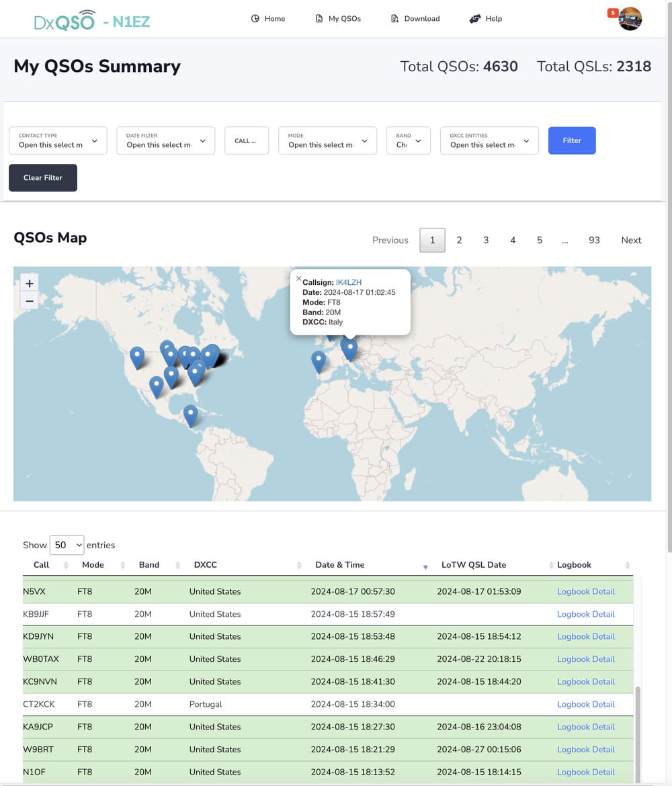Click the Download file icon
The width and height of the screenshot is (672, 786).
[x=394, y=19]
